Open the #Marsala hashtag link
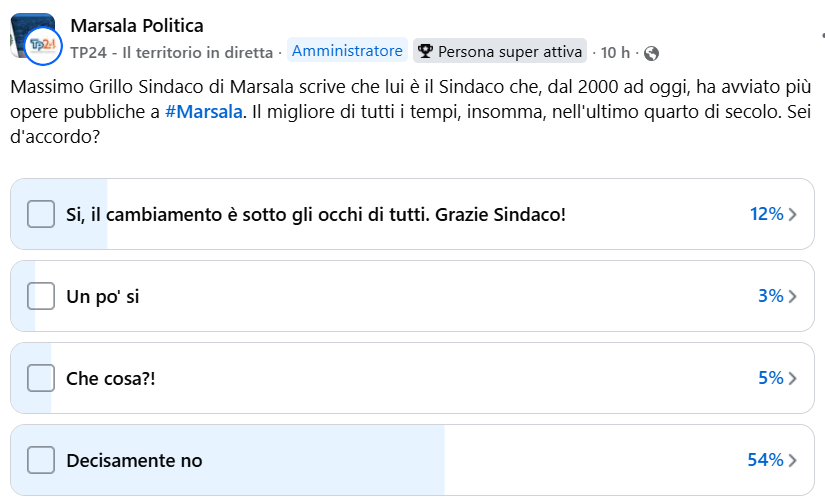 coord(203,111)
